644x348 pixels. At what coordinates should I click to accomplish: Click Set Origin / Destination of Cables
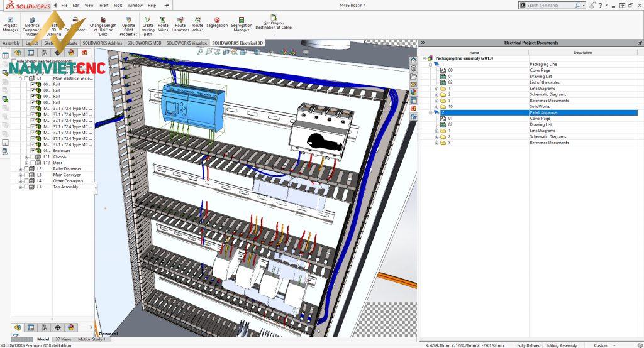coord(274,22)
